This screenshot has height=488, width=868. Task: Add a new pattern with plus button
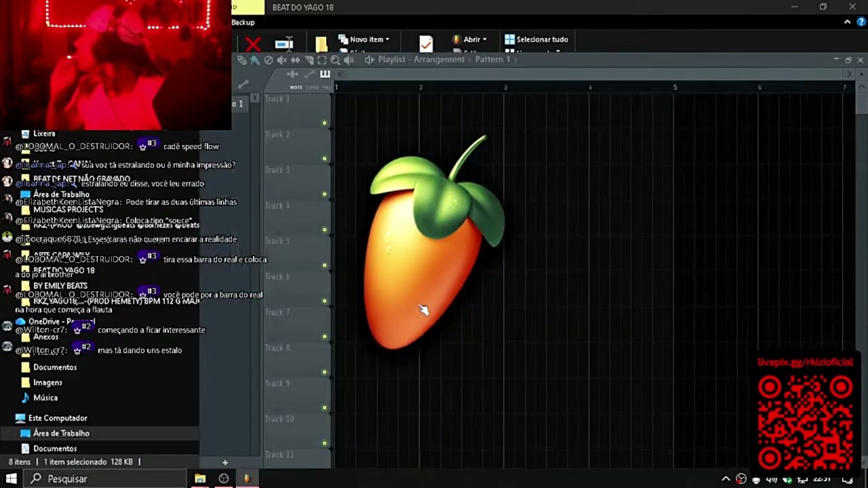point(225,462)
